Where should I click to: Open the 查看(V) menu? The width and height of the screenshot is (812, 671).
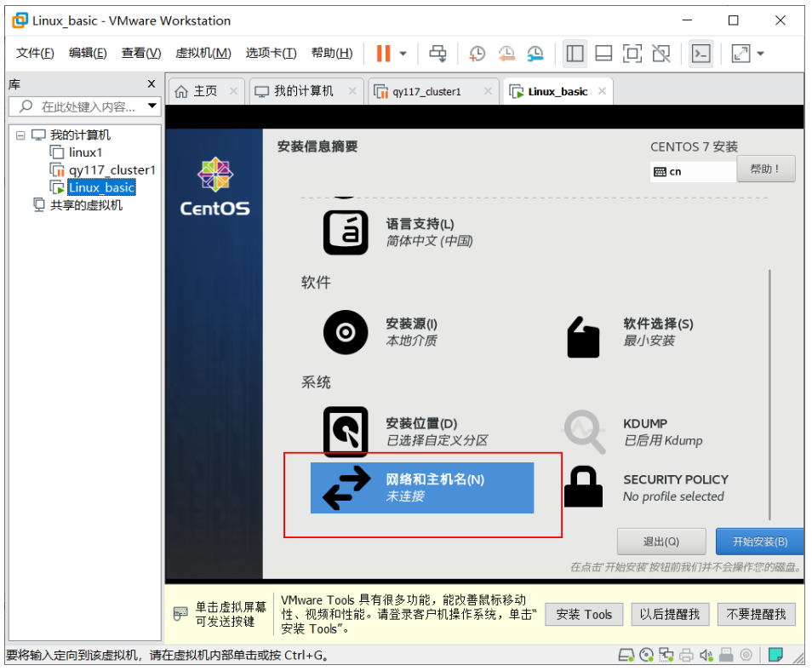tap(140, 53)
